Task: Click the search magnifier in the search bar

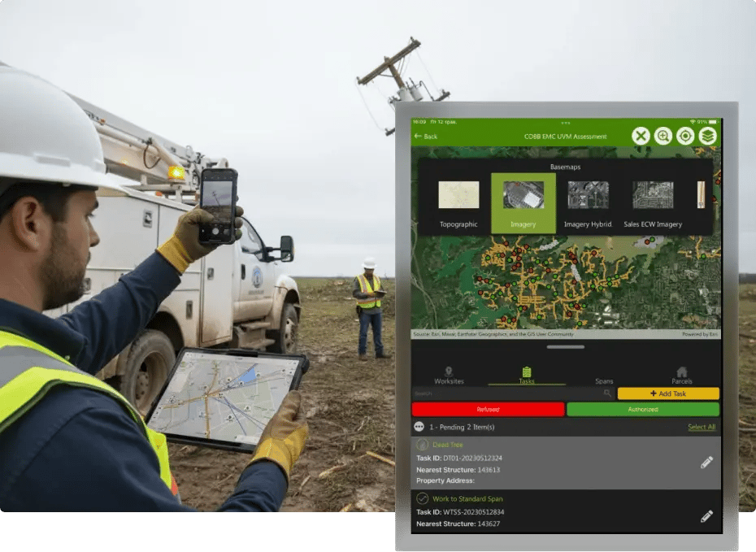Action: pyautogui.click(x=608, y=392)
